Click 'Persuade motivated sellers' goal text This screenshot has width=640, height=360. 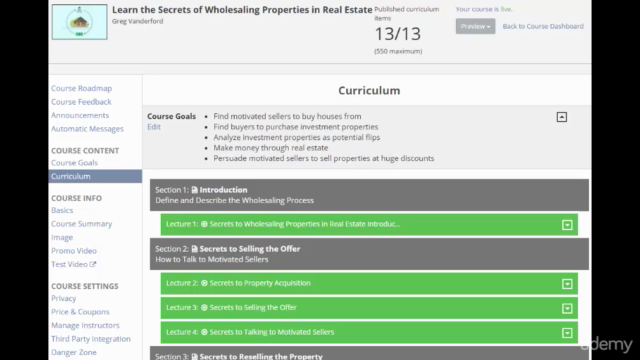324,158
